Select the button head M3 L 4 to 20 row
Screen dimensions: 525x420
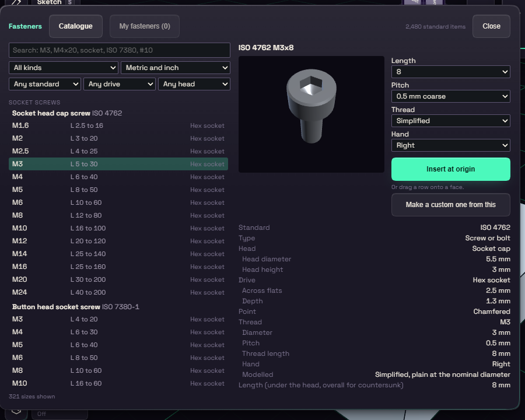coord(118,319)
